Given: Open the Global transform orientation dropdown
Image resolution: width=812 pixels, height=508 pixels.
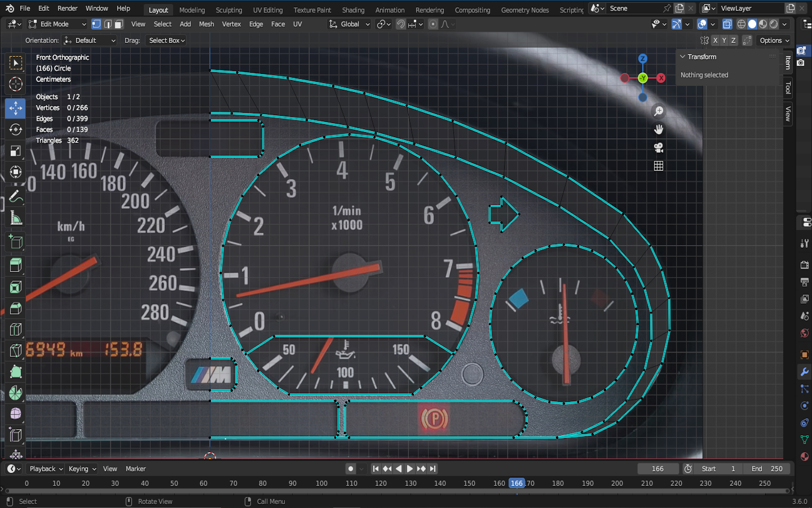Looking at the screenshot, I should (349, 24).
